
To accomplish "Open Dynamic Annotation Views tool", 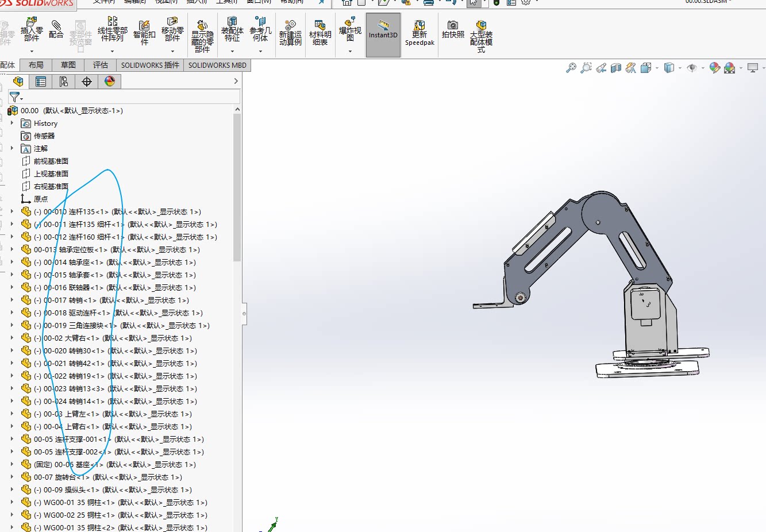I will 631,68.
